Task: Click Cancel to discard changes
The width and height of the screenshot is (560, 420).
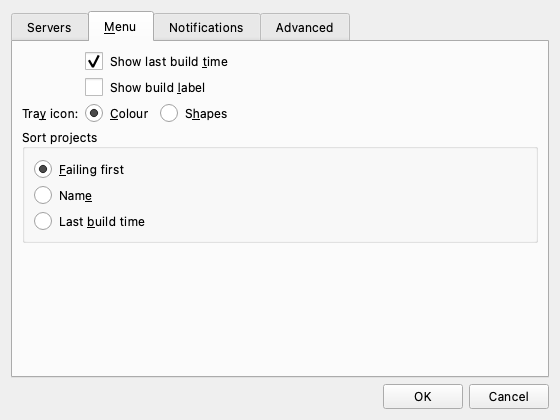Action: tap(509, 396)
